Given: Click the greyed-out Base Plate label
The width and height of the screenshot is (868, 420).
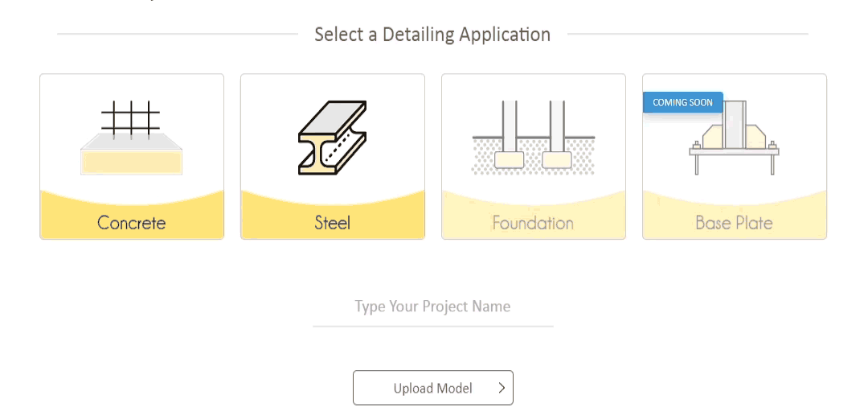Looking at the screenshot, I should tap(734, 223).
